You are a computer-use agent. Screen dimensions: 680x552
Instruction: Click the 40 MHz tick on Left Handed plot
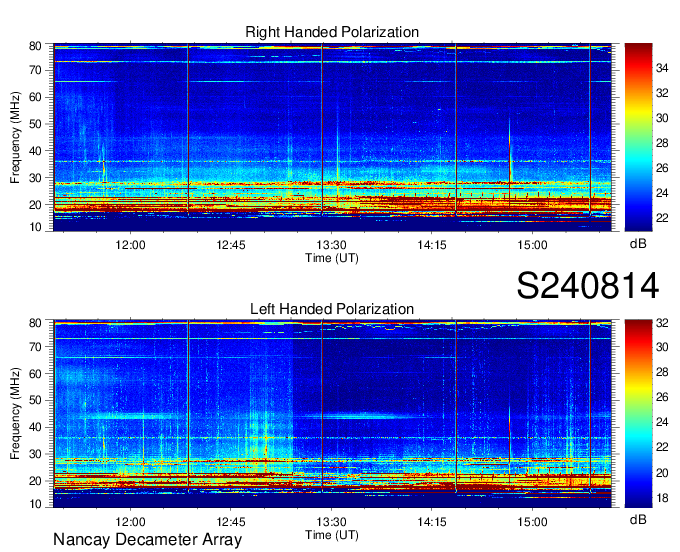coord(35,427)
